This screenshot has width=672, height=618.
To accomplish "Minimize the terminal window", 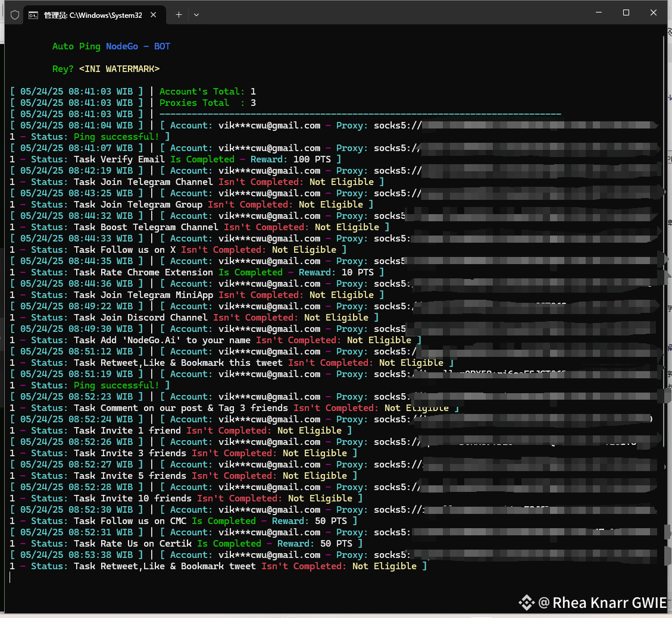I will click(x=599, y=13).
